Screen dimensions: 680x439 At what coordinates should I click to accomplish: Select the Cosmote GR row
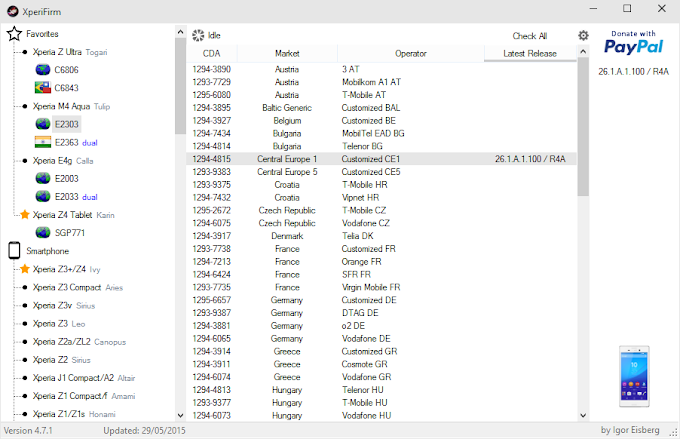pyautogui.click(x=382, y=364)
